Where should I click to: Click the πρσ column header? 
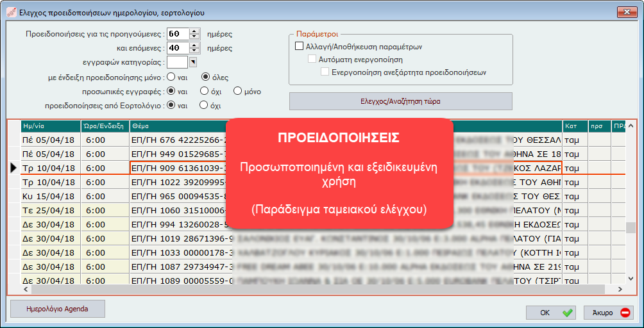599,126
